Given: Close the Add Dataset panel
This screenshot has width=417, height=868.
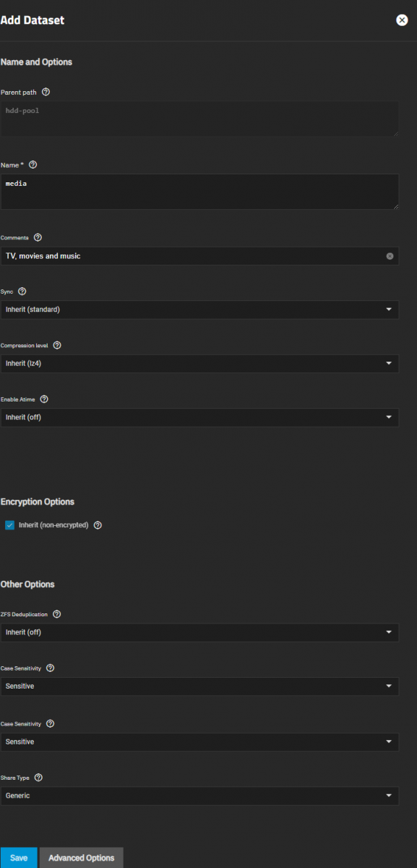Looking at the screenshot, I should pos(402,20).
